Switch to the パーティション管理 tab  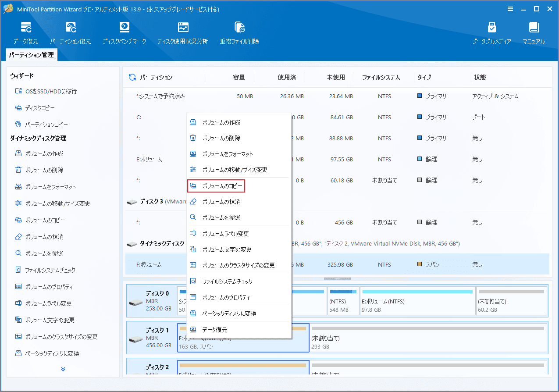[32, 55]
